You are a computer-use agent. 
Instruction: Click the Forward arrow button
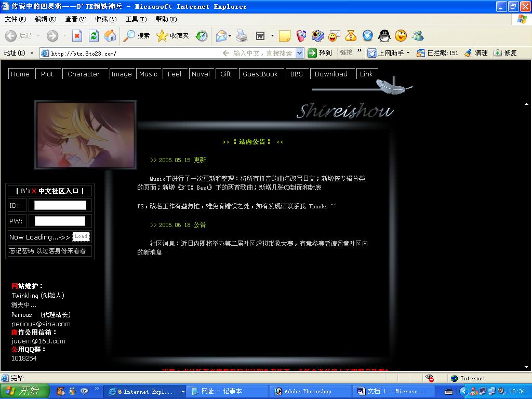coord(52,36)
